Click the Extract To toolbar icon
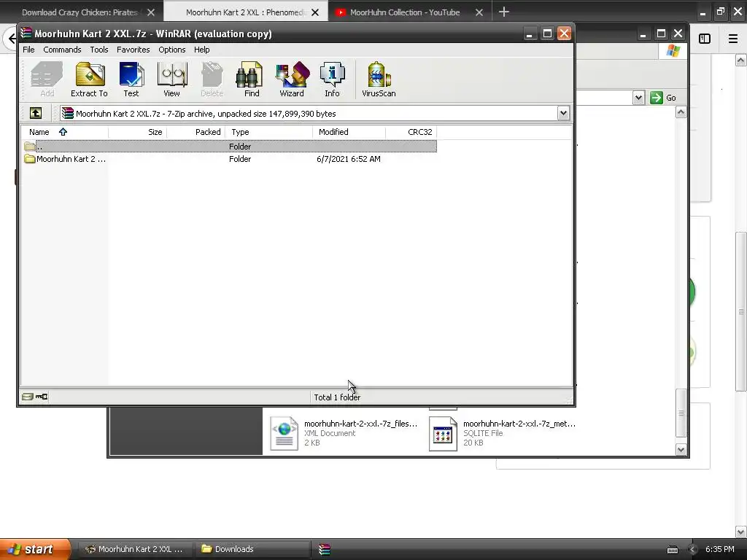 89,79
